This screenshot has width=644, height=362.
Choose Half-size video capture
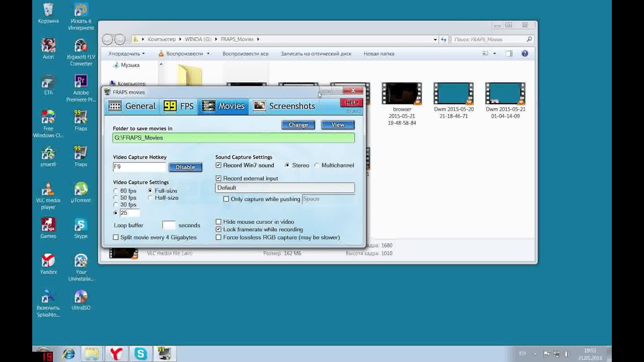click(x=150, y=198)
